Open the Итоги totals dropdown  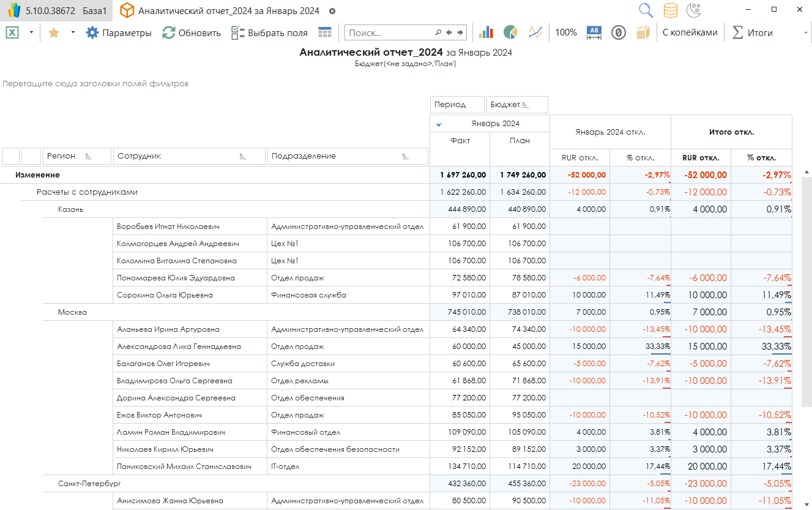pos(753,33)
